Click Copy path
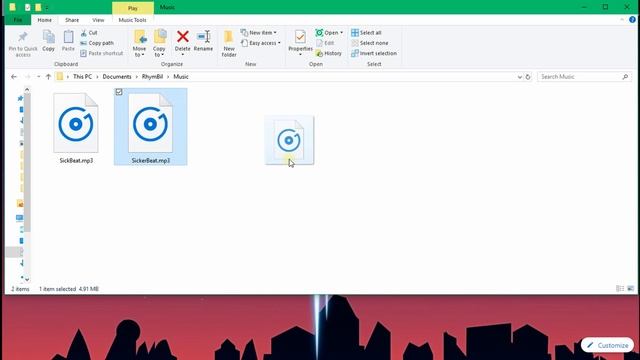Image resolution: width=640 pixels, height=360 pixels. (x=97, y=43)
